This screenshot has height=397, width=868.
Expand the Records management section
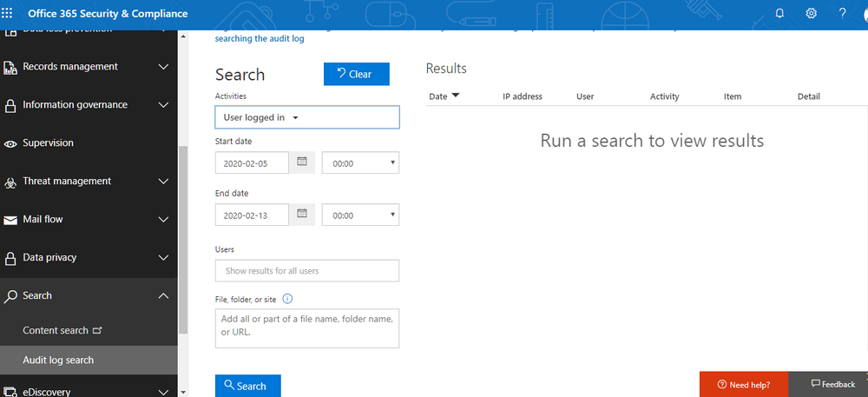163,66
